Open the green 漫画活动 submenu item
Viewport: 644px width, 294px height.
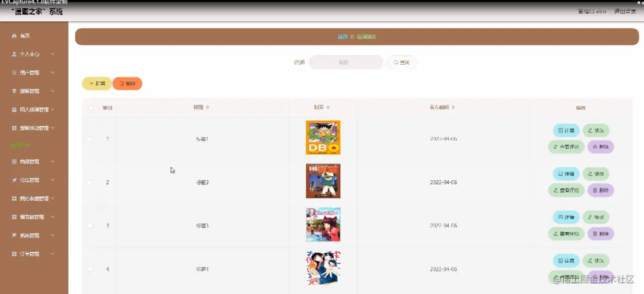pyautogui.click(x=20, y=145)
